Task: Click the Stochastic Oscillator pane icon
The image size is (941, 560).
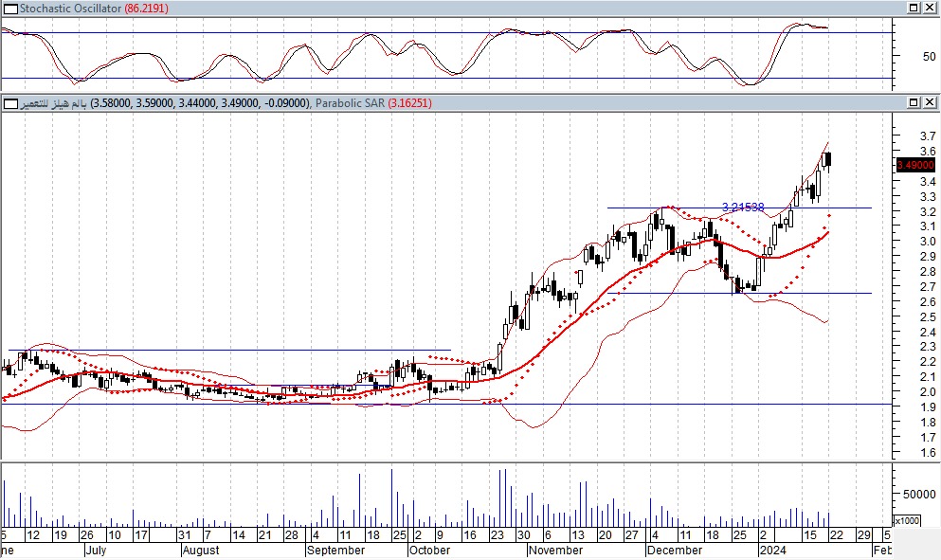Action: [8, 8]
